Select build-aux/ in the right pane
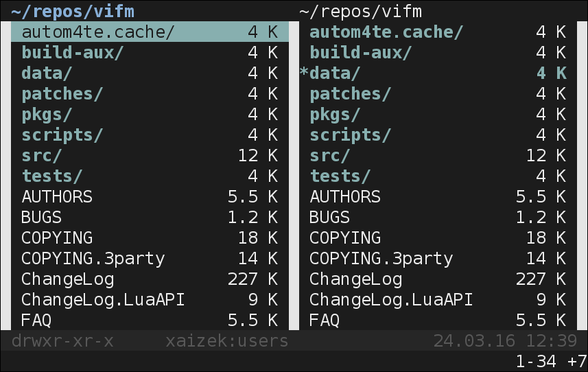This screenshot has width=588, height=372. 438,52
